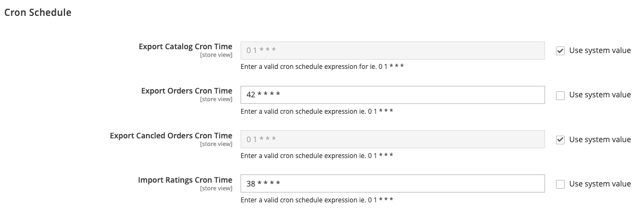Viewport: 644px width, 210px height.
Task: Check Use system value for Import Ratings
Action: 560,184
